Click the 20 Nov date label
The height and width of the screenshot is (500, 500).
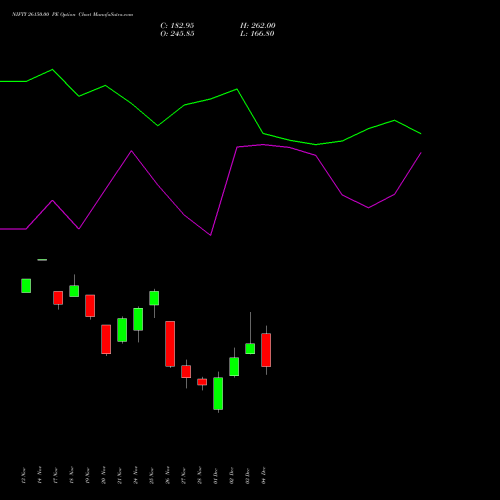(103, 475)
